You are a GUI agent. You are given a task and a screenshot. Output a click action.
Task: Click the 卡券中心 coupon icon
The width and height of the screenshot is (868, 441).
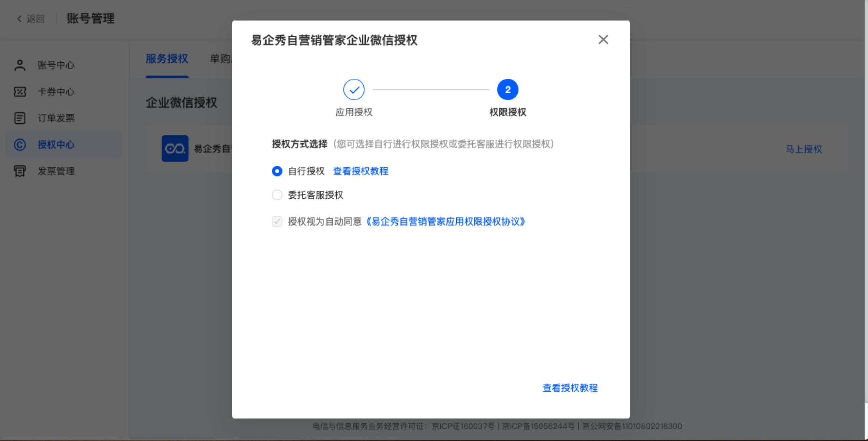pos(20,92)
